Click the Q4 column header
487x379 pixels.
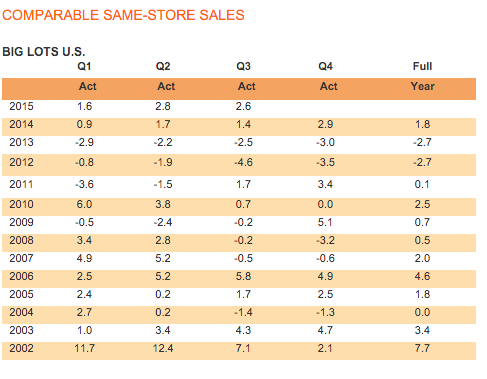pyautogui.click(x=325, y=66)
